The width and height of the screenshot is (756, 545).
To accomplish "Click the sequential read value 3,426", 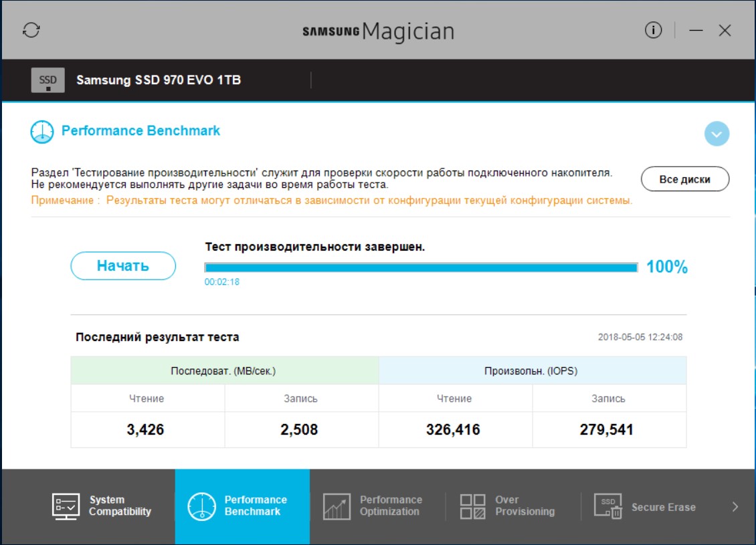I will pos(145,429).
